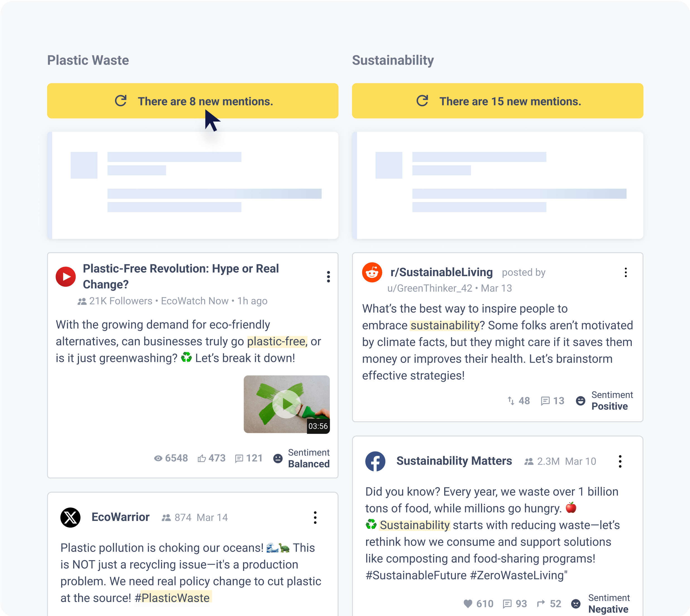Click the share arrow icon showing 52
Screen dimensions: 690x616
pos(541,603)
